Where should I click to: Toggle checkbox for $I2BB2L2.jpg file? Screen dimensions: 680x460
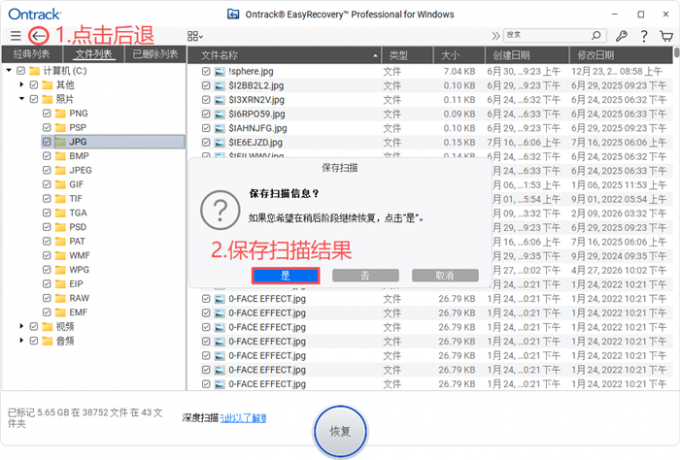pyautogui.click(x=206, y=85)
